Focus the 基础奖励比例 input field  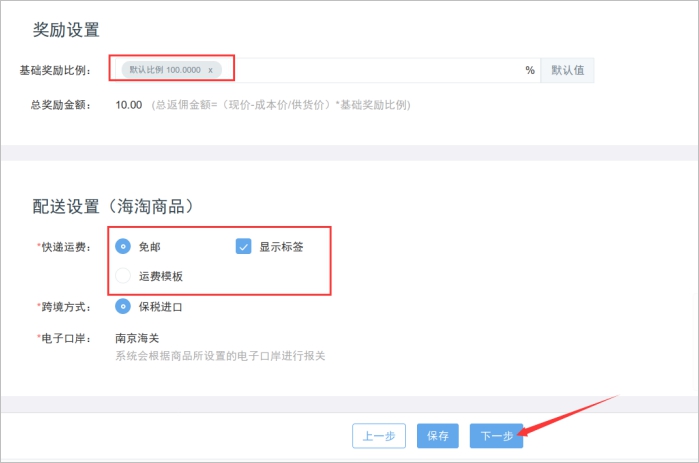(x=380, y=70)
